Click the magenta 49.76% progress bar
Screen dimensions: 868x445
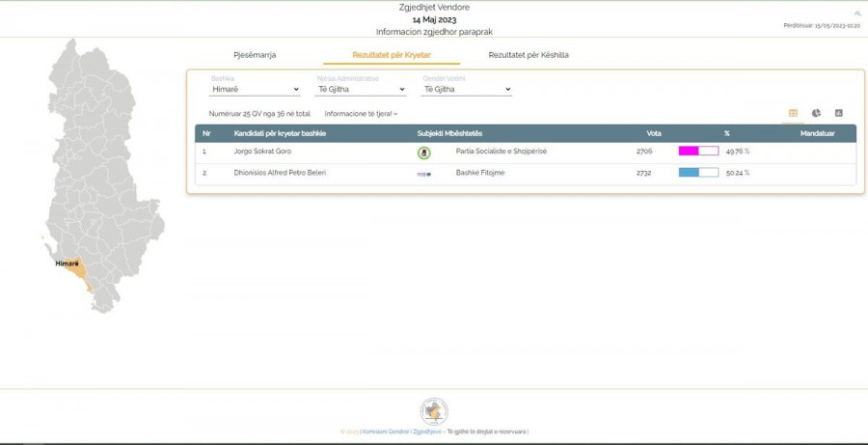pos(698,152)
